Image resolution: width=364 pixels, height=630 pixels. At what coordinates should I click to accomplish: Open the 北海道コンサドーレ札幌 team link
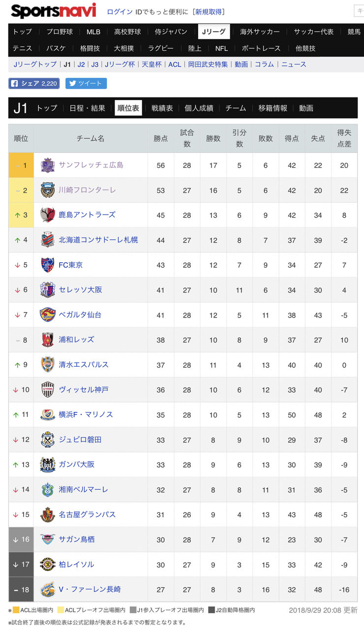pos(98,240)
